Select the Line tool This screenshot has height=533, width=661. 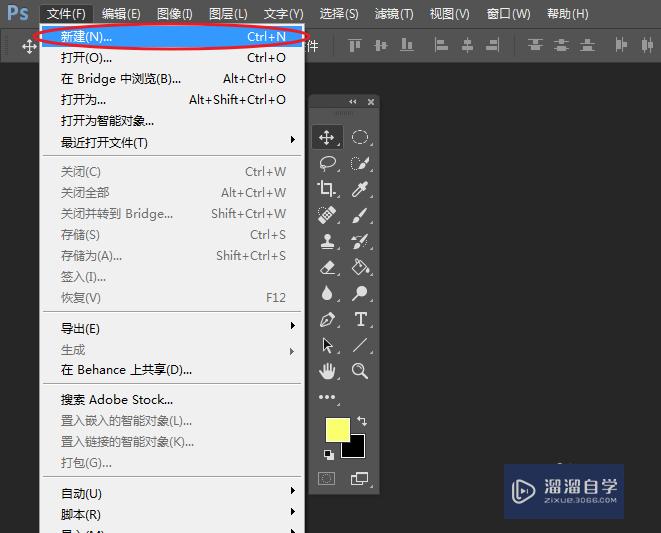360,345
